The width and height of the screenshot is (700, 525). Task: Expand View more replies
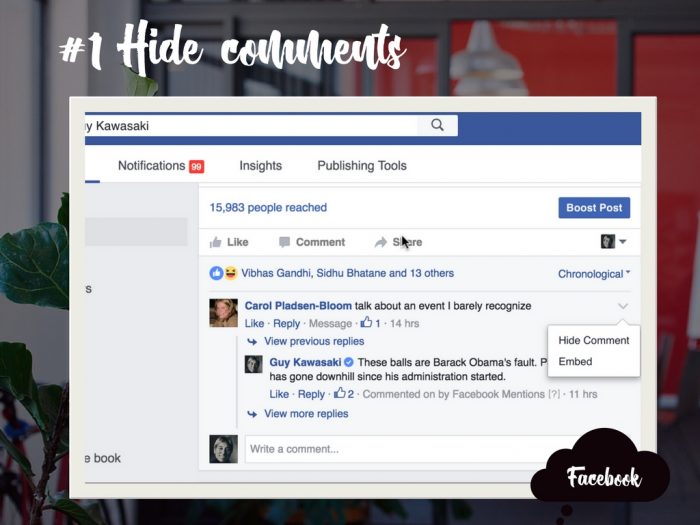[306, 414]
